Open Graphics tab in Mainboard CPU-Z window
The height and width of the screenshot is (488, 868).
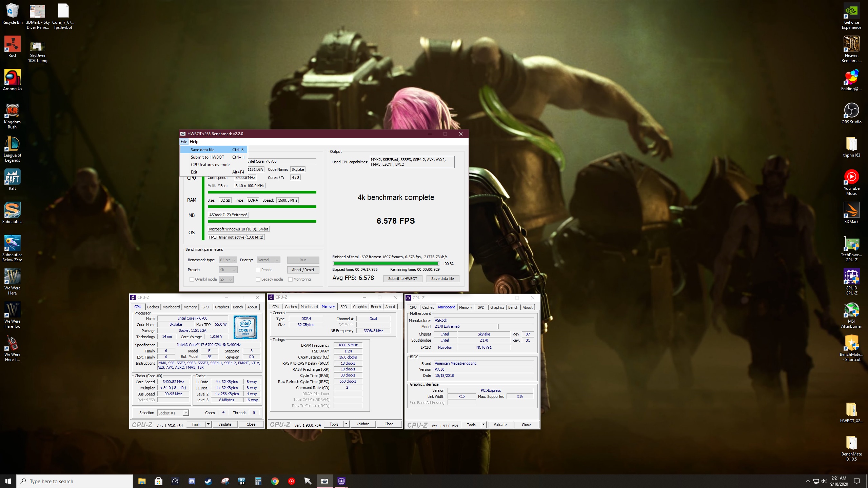coord(497,307)
